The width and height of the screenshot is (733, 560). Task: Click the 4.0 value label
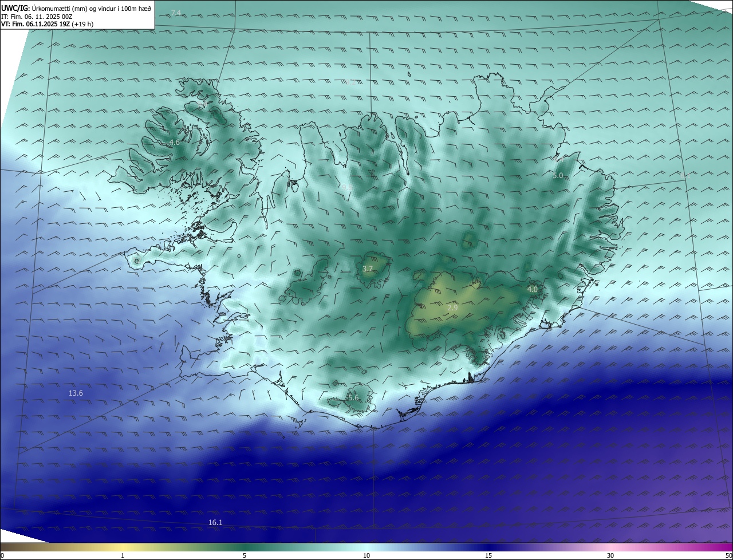coord(533,289)
